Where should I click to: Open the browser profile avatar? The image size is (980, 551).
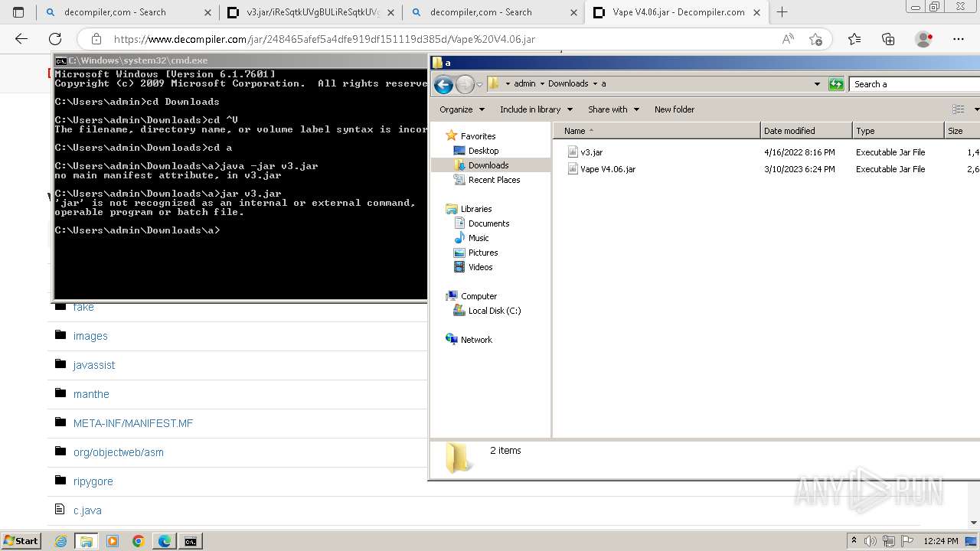tap(924, 39)
